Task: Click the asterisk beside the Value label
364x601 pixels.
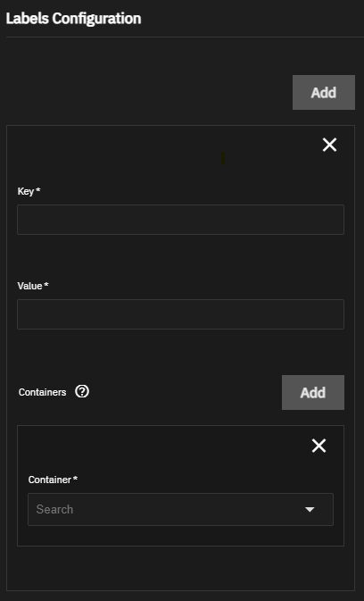Action: [46, 284]
